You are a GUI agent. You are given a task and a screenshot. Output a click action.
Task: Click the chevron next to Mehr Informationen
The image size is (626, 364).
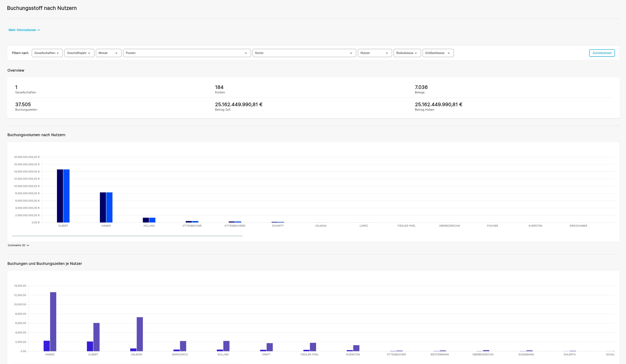(x=38, y=30)
